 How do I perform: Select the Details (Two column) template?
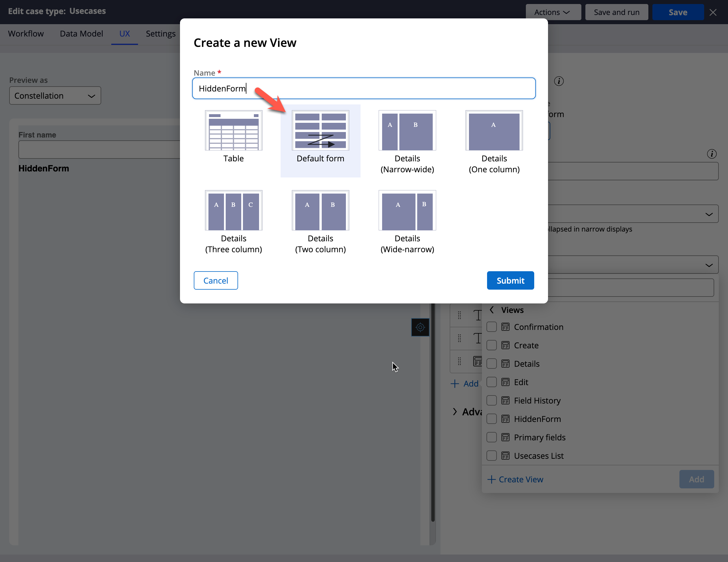click(320, 211)
